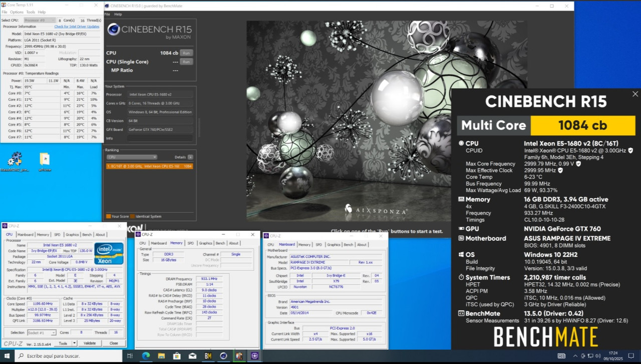Click the Windows taskbar search box

point(68,356)
